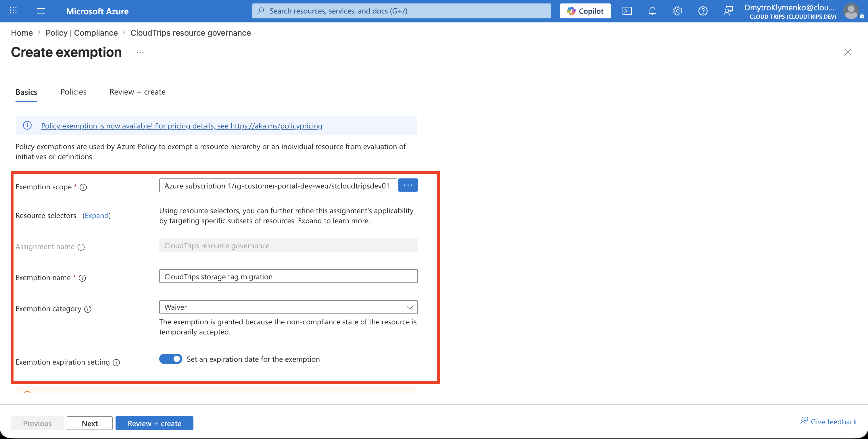Show Exemption scope info tooltip
Viewport: 868px width, 439px height.
click(83, 187)
